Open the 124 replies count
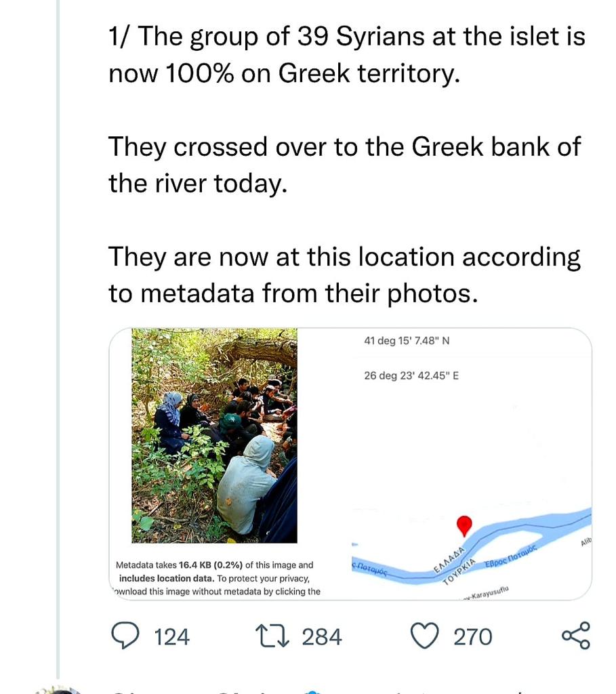Screen dimensions: 616x694 172,637
